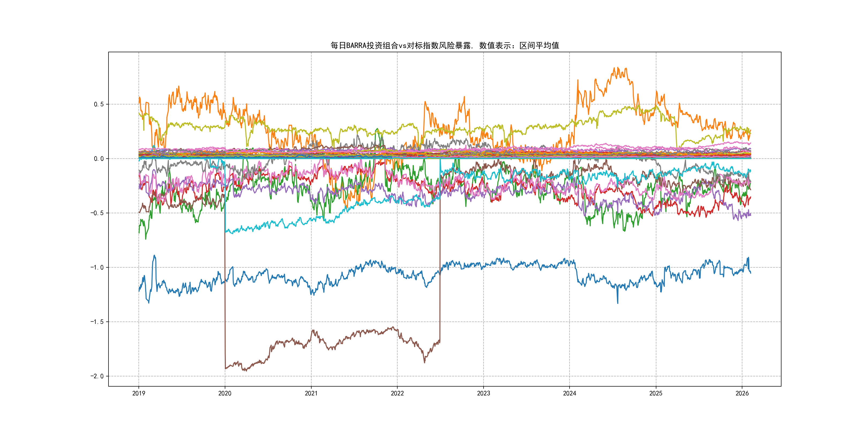The image size is (868, 434).
Task: Click the -0.5 y-axis tick label
Action: tap(97, 213)
